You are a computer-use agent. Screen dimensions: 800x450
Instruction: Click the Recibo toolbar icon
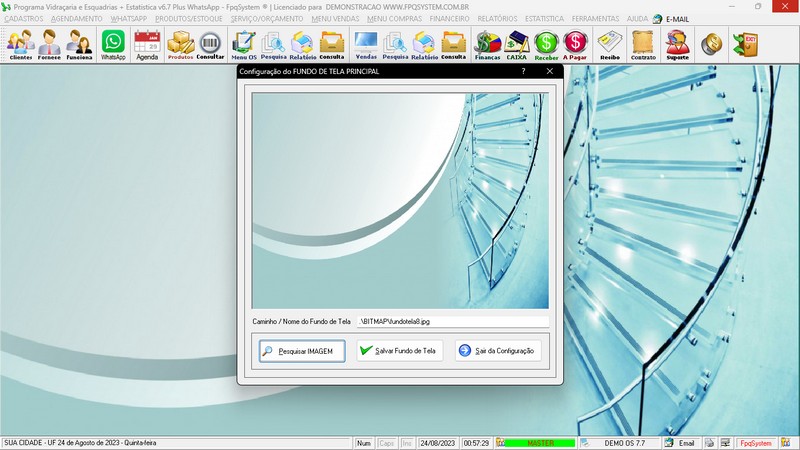[x=609, y=45]
